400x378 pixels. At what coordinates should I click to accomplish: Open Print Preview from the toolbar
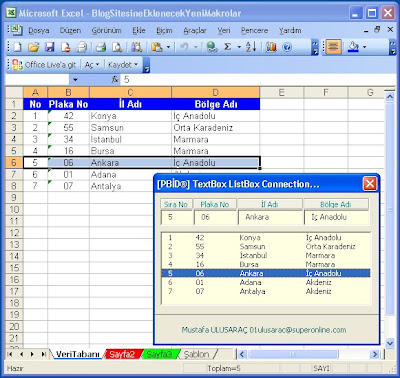(117, 47)
